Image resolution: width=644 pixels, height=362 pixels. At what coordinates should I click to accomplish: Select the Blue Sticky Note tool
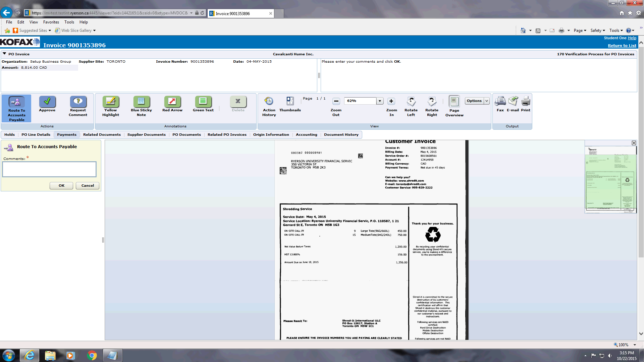pyautogui.click(x=141, y=101)
